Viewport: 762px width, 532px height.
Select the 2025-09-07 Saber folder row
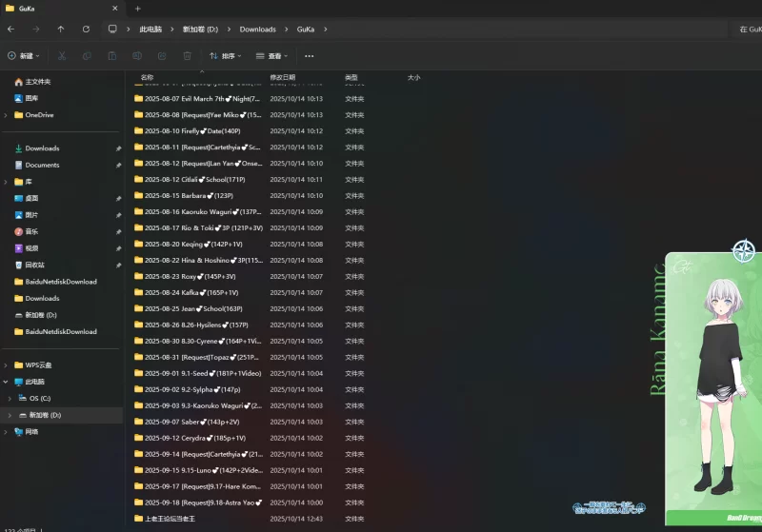[x=191, y=422]
